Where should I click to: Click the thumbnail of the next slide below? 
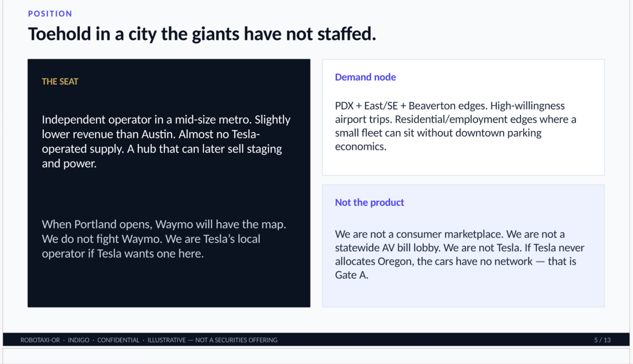316,356
